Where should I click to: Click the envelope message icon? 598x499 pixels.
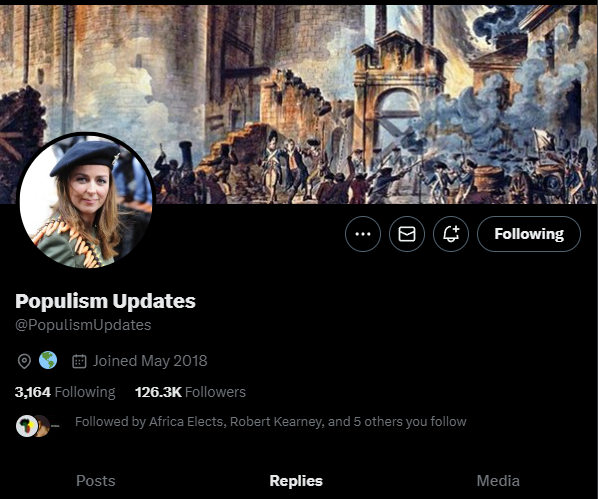407,234
